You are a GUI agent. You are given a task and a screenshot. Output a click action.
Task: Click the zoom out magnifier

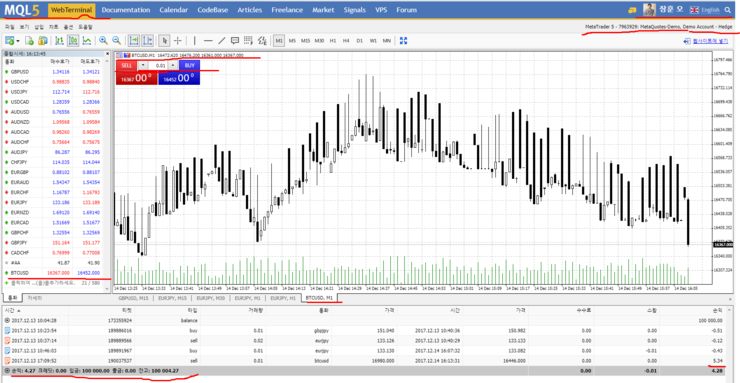pos(116,41)
